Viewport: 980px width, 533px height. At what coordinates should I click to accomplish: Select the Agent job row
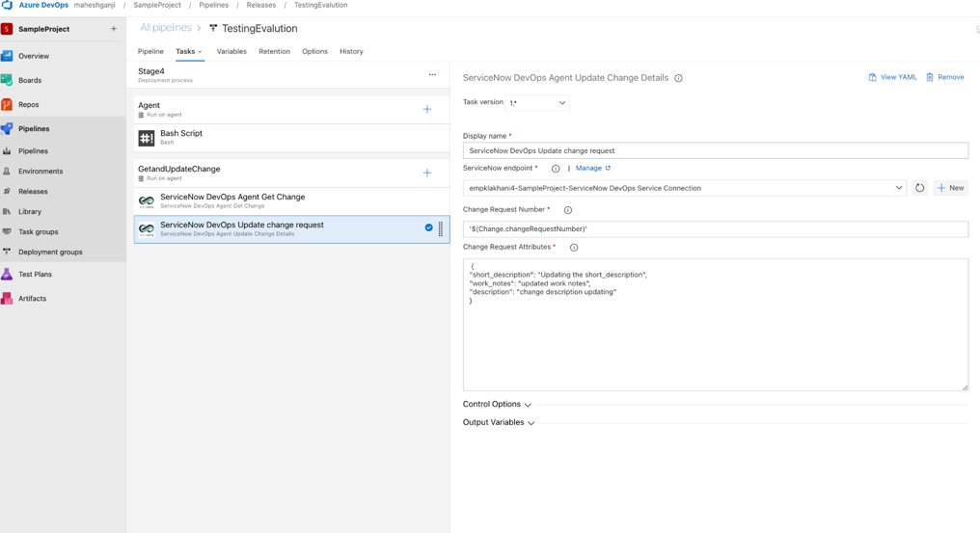[292, 109]
